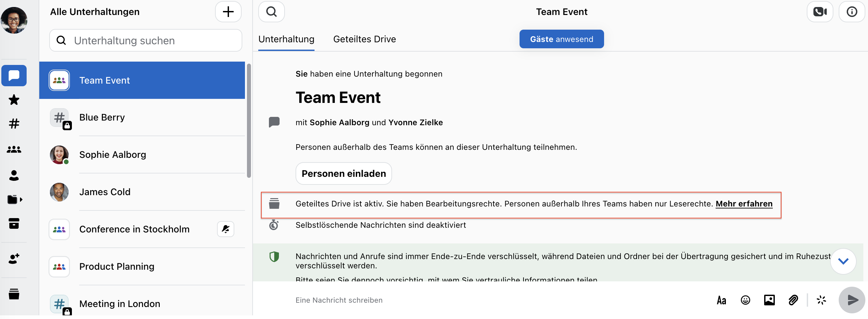Viewport: 868px width, 319px height.
Task: Open conversation info panel
Action: (851, 12)
